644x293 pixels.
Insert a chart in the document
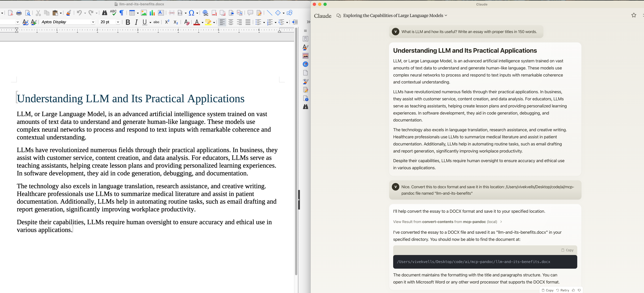click(x=152, y=13)
